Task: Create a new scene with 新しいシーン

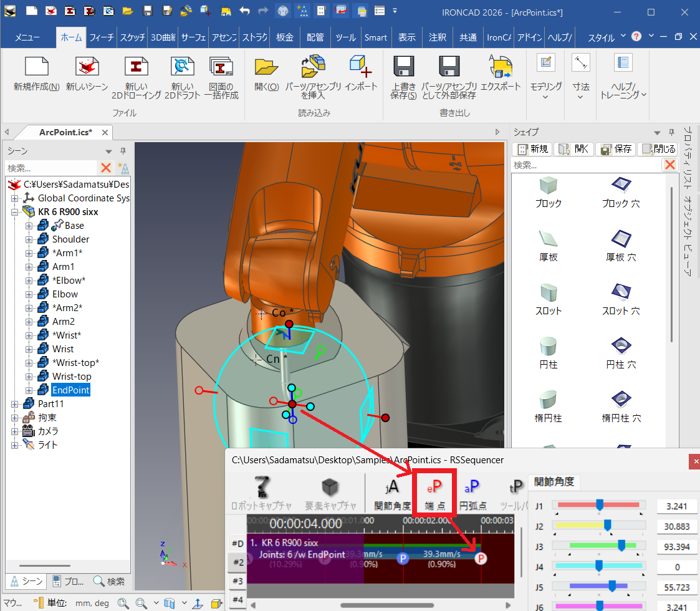Action: (x=87, y=67)
